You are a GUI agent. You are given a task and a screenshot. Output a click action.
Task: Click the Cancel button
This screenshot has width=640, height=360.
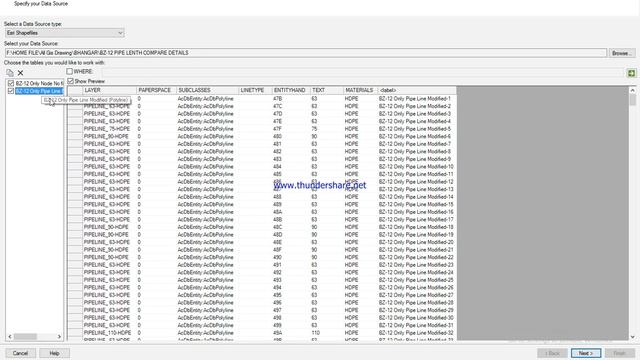[x=20, y=353]
